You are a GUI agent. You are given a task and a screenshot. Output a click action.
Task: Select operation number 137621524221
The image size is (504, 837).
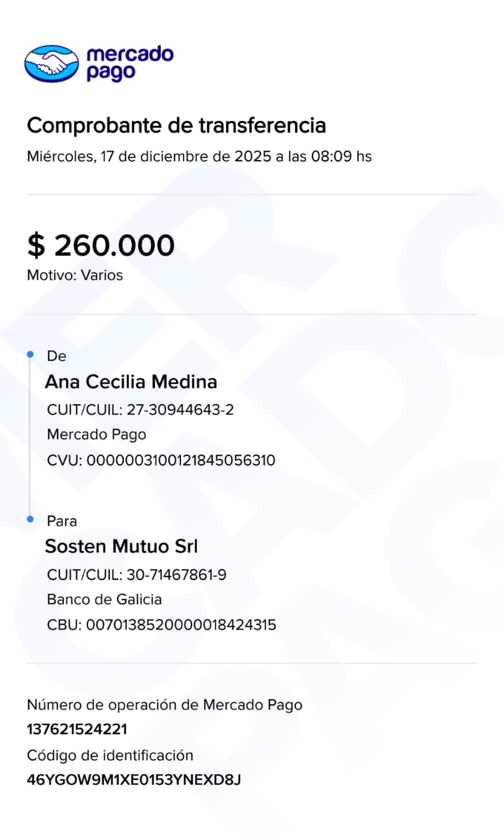[77, 730]
